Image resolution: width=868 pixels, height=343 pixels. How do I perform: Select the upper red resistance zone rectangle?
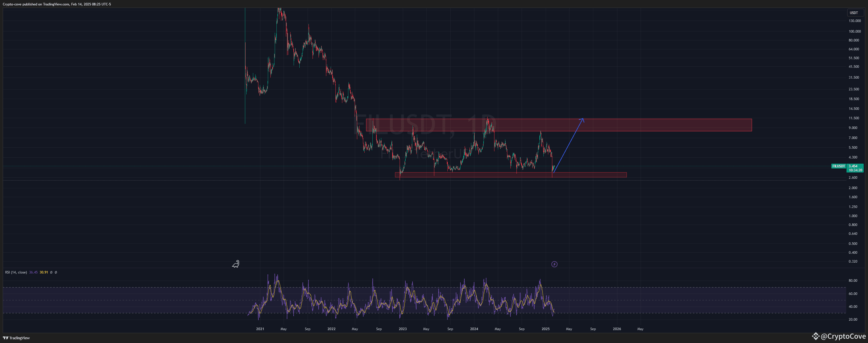(657, 125)
